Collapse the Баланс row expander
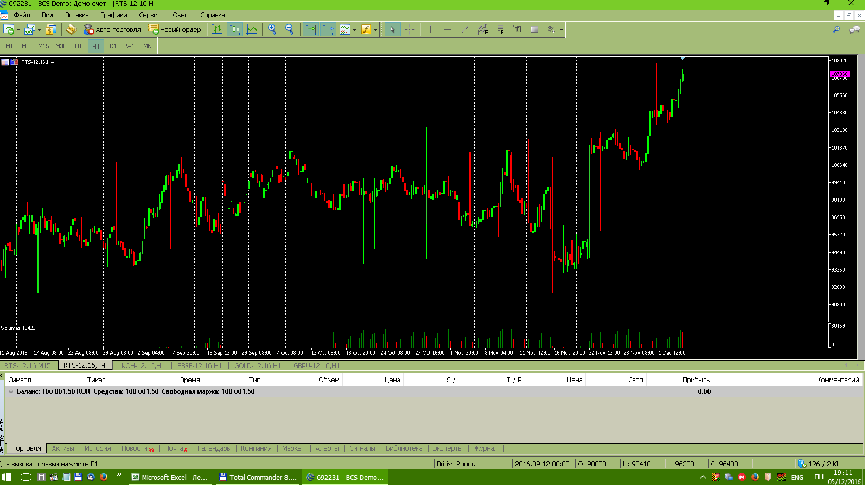This screenshot has width=868, height=488. tap(11, 391)
